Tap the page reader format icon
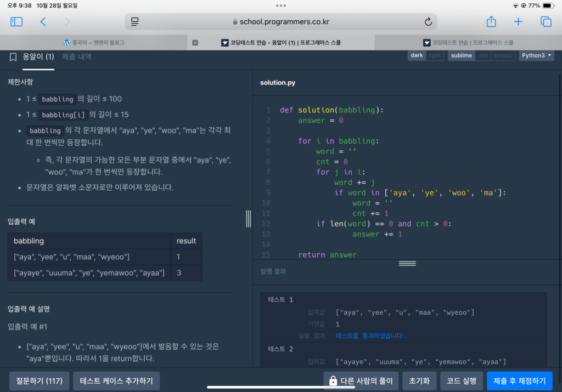The image size is (562, 392). click(x=135, y=22)
